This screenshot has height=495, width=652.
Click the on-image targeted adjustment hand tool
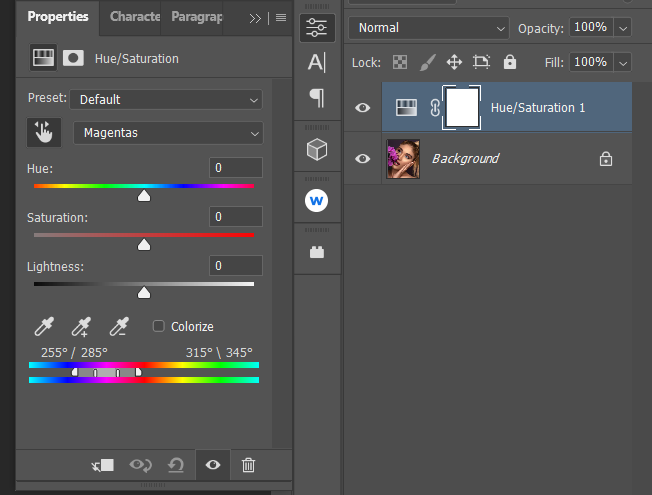click(44, 132)
